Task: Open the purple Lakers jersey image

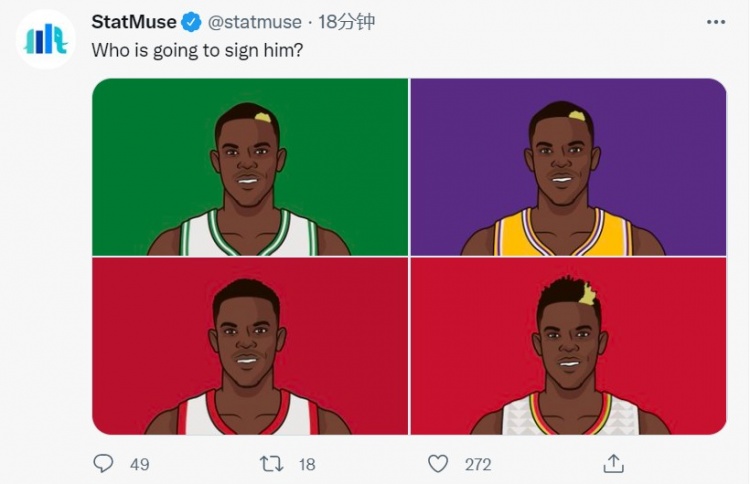Action: coord(568,167)
